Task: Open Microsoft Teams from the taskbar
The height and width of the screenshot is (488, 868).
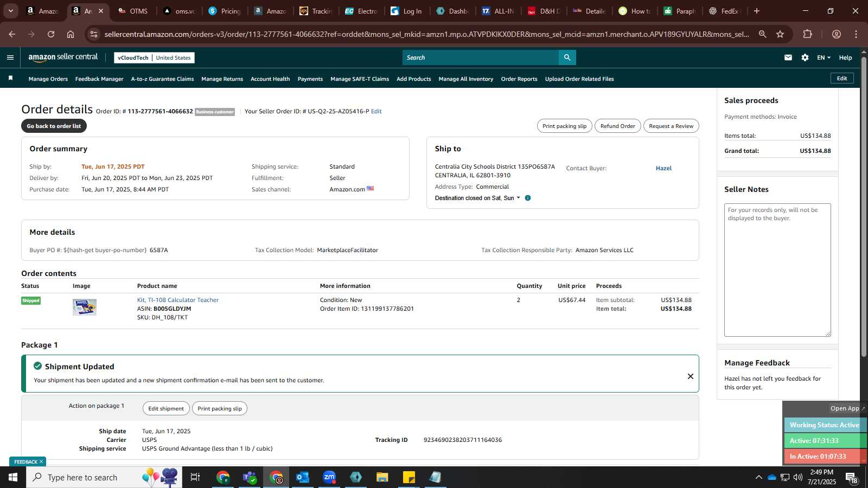Action: pos(250,477)
